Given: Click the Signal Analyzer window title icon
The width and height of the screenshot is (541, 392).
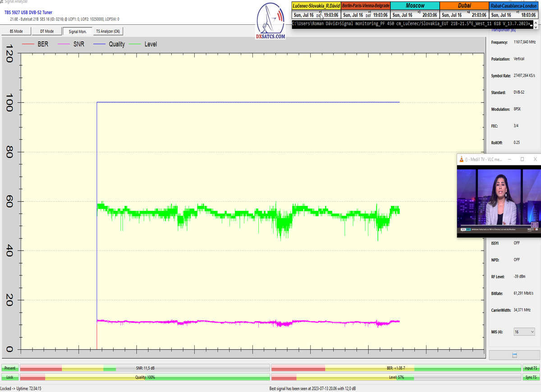Looking at the screenshot, I should coord(2,2).
